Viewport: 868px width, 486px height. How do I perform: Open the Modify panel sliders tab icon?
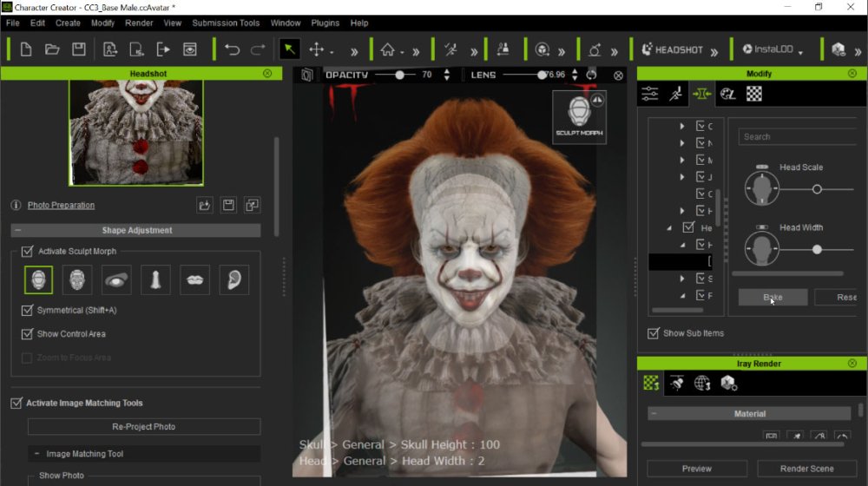point(650,94)
